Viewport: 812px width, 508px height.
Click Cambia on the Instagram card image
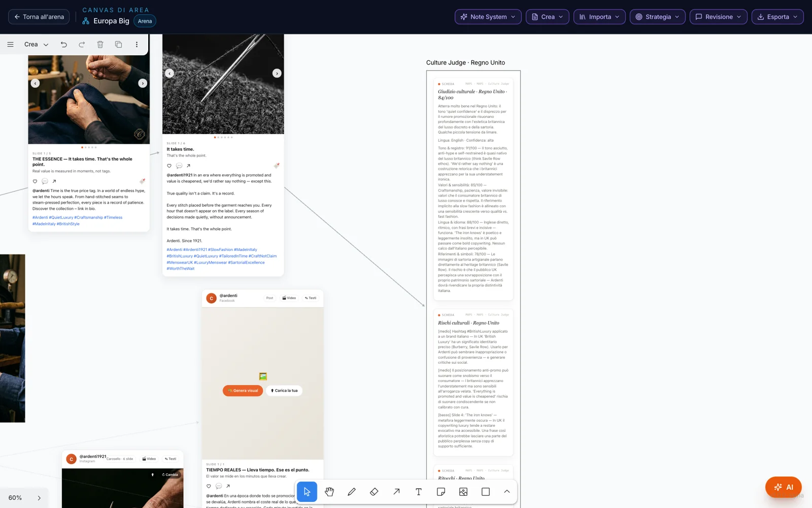(170, 474)
